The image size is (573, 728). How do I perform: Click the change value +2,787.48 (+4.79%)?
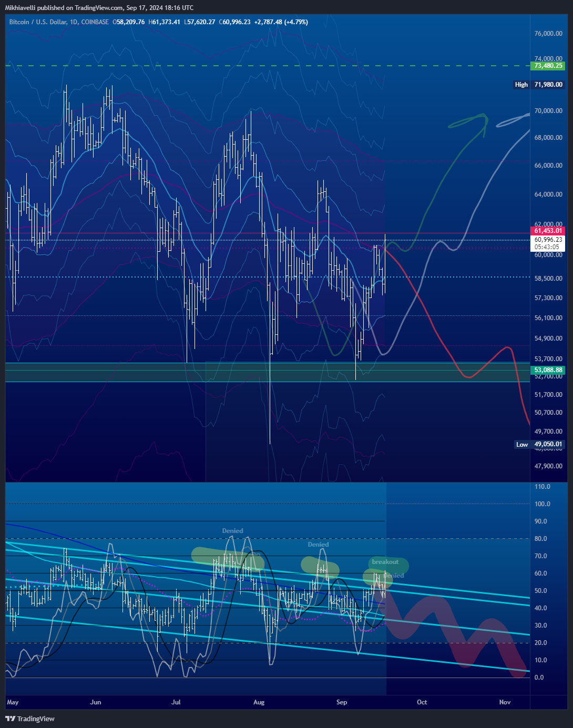tap(281, 22)
